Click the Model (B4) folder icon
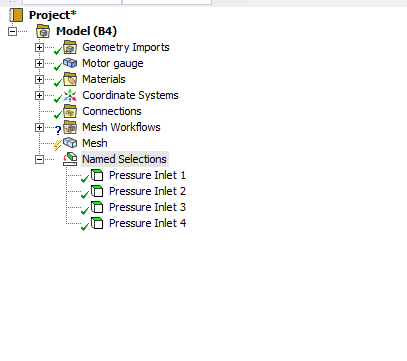This screenshot has height=361, width=407. pyautogui.click(x=43, y=31)
